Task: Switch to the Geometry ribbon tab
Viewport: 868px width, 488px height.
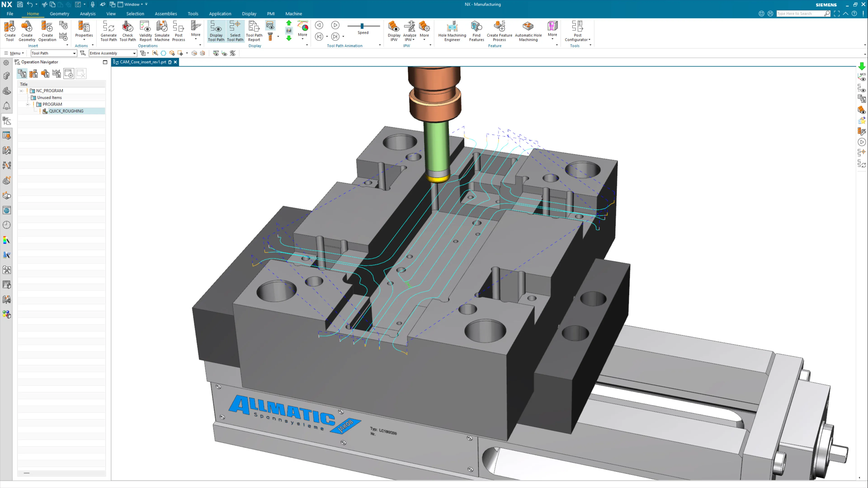Action: pyautogui.click(x=59, y=14)
